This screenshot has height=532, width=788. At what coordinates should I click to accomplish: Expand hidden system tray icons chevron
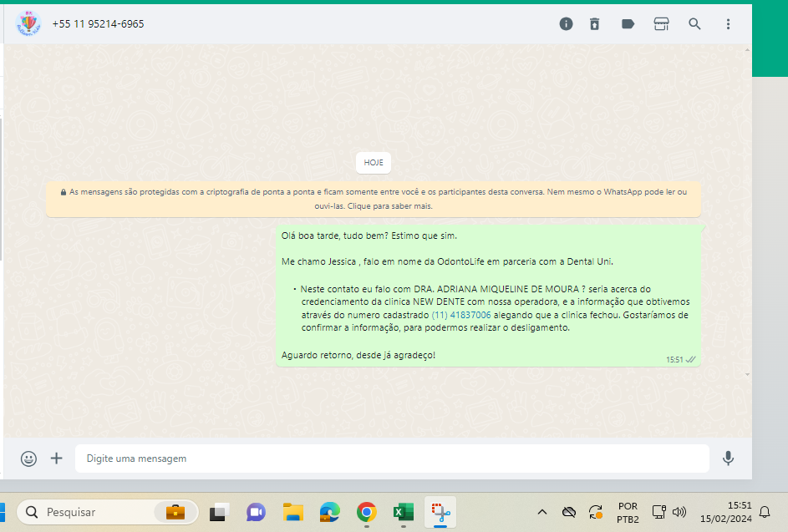(x=542, y=512)
